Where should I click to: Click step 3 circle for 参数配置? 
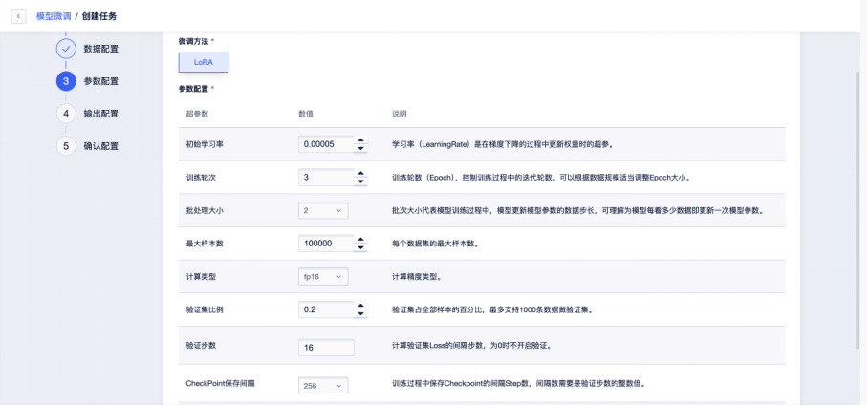pyautogui.click(x=65, y=81)
